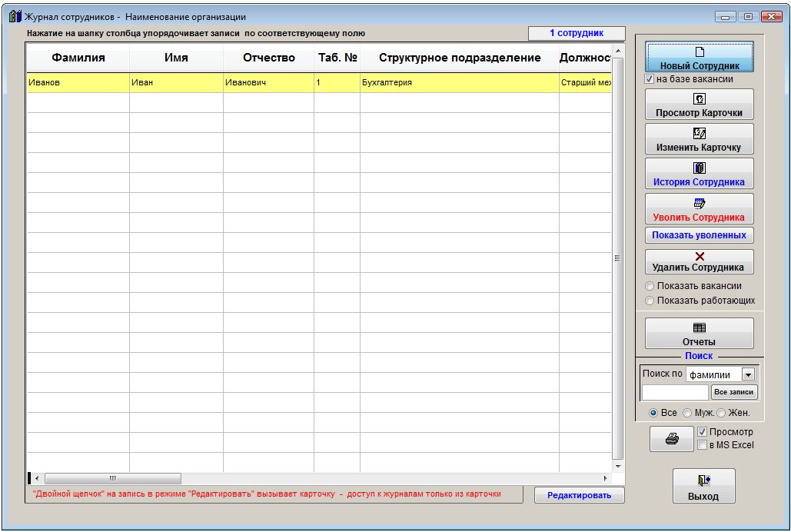This screenshot has width=791, height=532.
Task: Click Показать уволенных button
Action: pyautogui.click(x=699, y=235)
